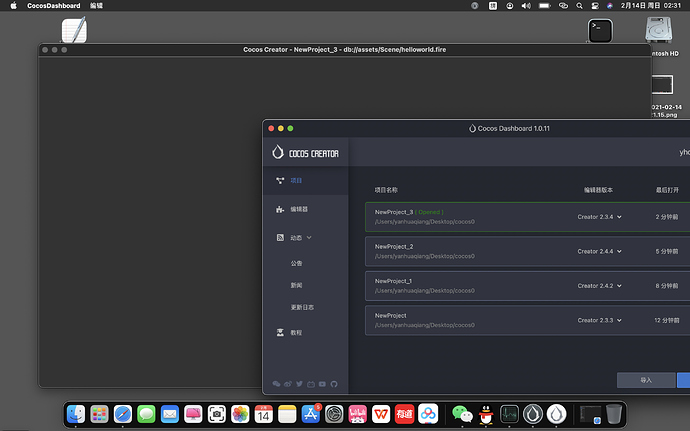
Task: Open Creator 2.3.3 version dropdown for NewProject
Action: [599, 320]
